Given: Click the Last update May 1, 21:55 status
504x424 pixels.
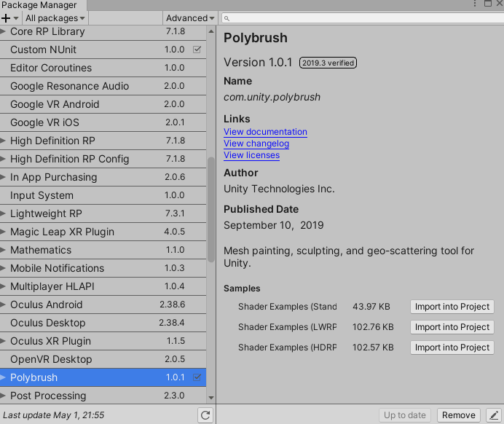Looking at the screenshot, I should [53, 415].
